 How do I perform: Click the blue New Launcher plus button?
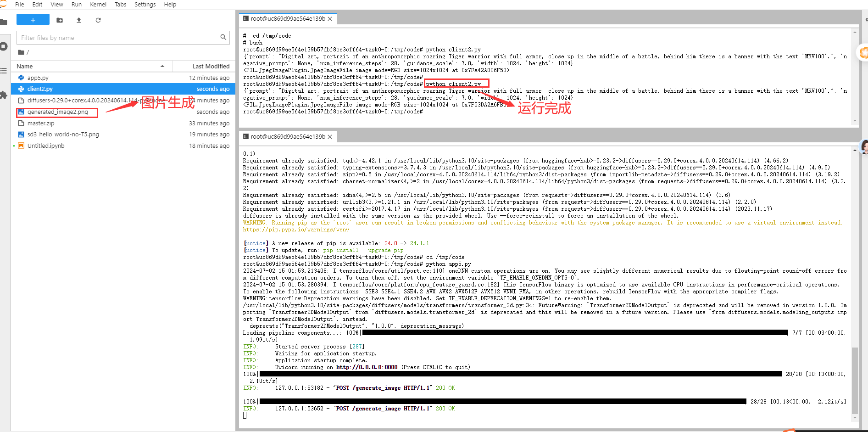[33, 20]
